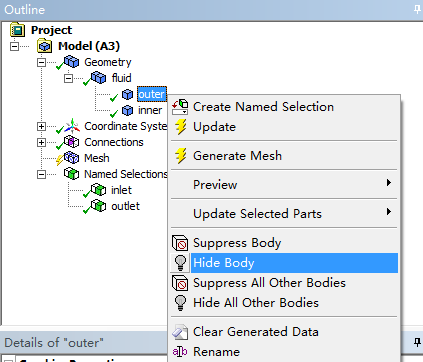Click the inlet named selection icon

(98, 190)
